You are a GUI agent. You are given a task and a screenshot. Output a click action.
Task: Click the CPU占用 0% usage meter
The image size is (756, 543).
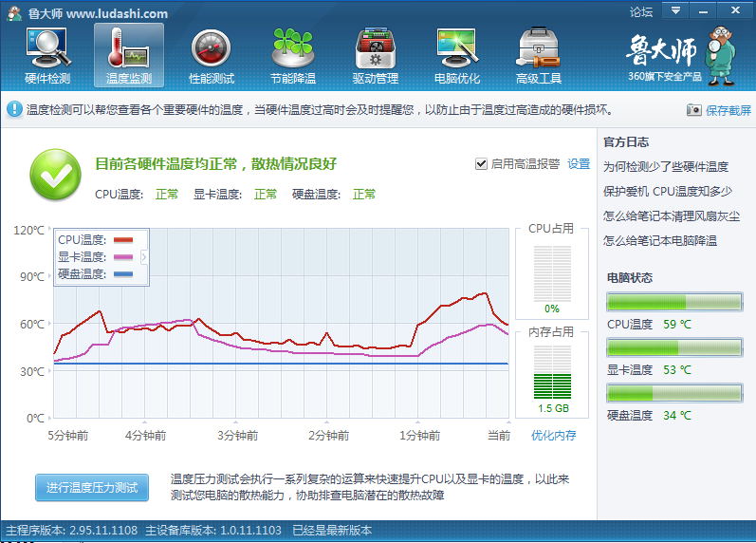[x=552, y=273]
